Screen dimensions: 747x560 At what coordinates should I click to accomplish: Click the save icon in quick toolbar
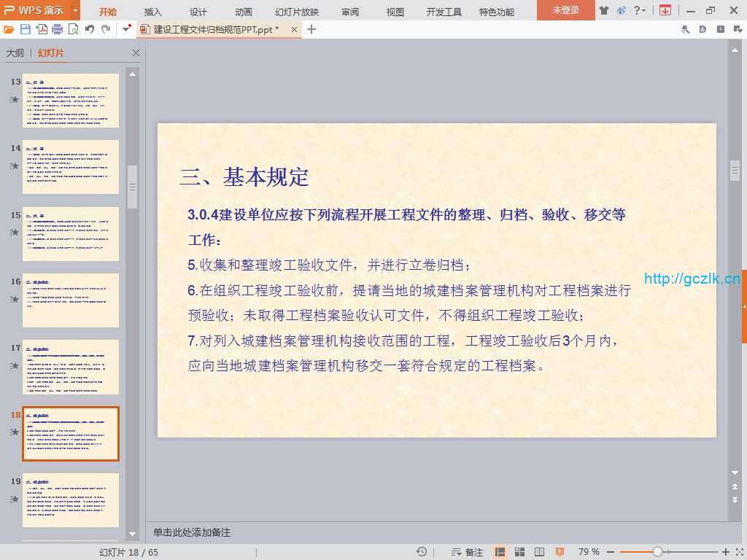26,29
